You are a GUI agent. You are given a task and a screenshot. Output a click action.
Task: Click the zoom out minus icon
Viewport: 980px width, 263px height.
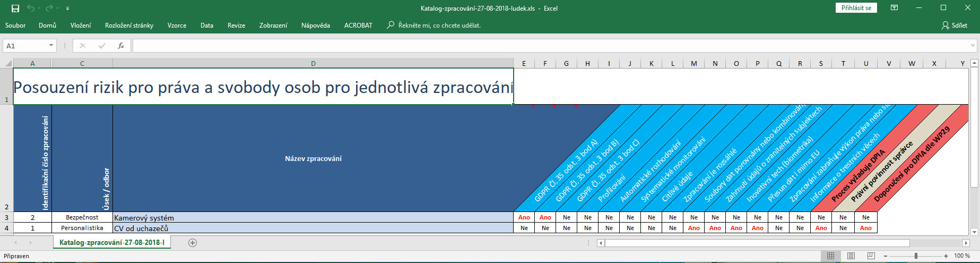coord(886,256)
